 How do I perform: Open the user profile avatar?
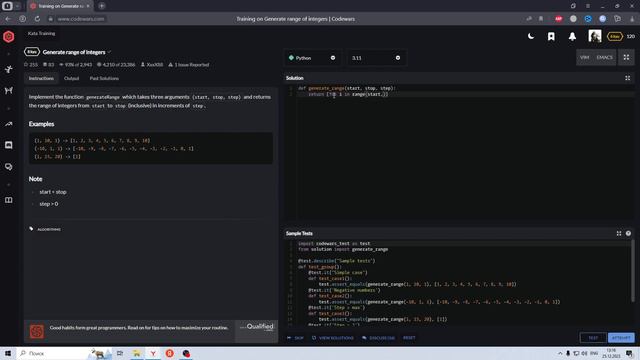click(x=595, y=36)
